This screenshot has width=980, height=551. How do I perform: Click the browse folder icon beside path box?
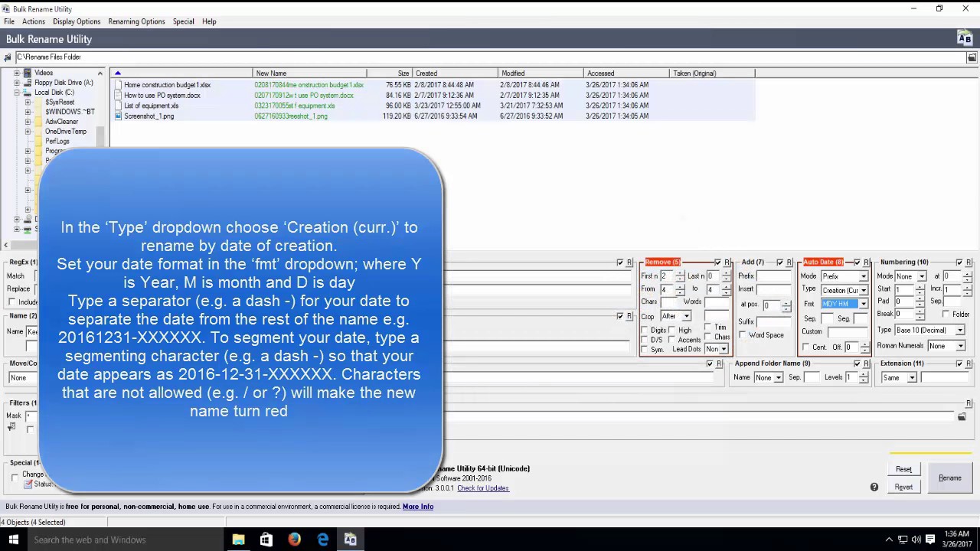coord(972,57)
